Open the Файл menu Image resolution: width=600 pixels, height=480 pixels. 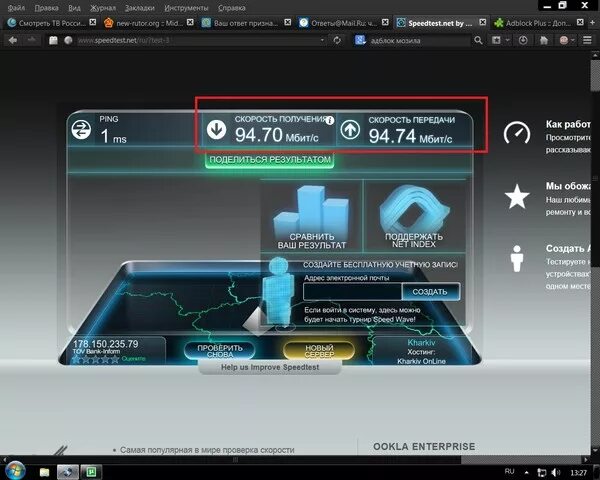point(16,8)
